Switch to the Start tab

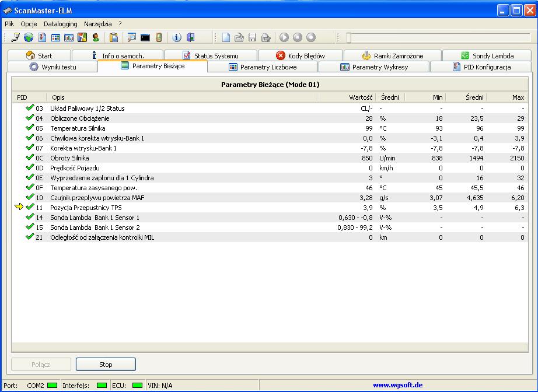click(x=39, y=55)
